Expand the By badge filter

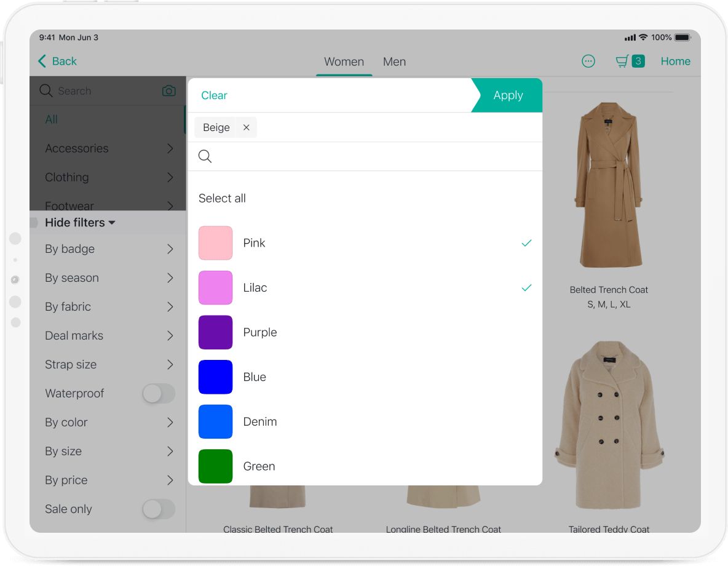click(170, 249)
